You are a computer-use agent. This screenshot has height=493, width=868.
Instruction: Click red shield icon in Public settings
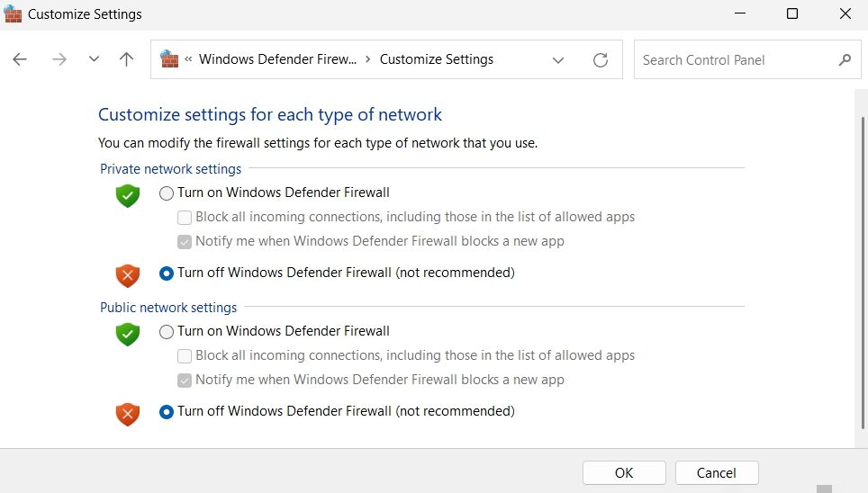pos(127,414)
